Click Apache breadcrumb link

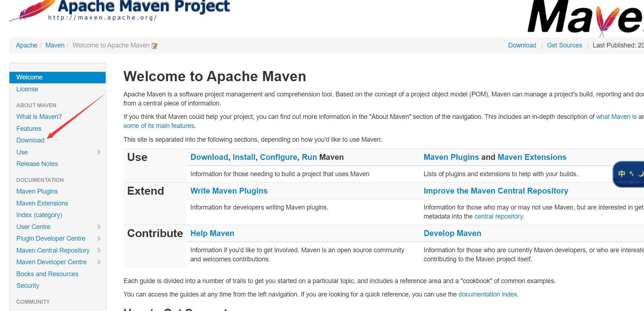pyautogui.click(x=26, y=45)
